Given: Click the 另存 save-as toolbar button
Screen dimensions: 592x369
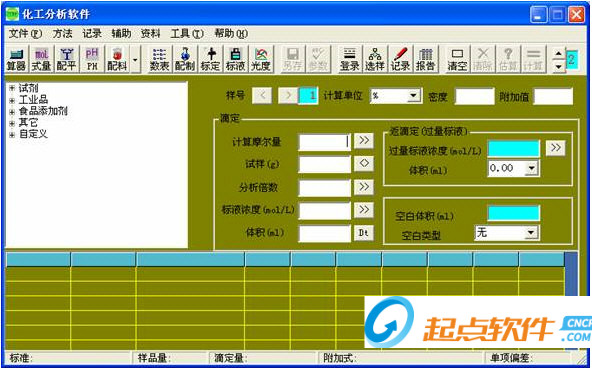Looking at the screenshot, I should [293, 59].
